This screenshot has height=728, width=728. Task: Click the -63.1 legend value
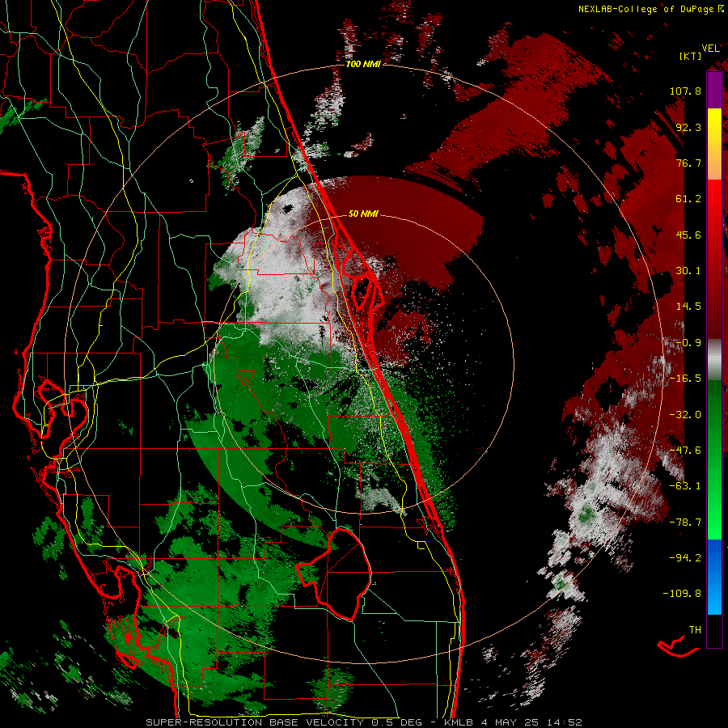click(685, 486)
